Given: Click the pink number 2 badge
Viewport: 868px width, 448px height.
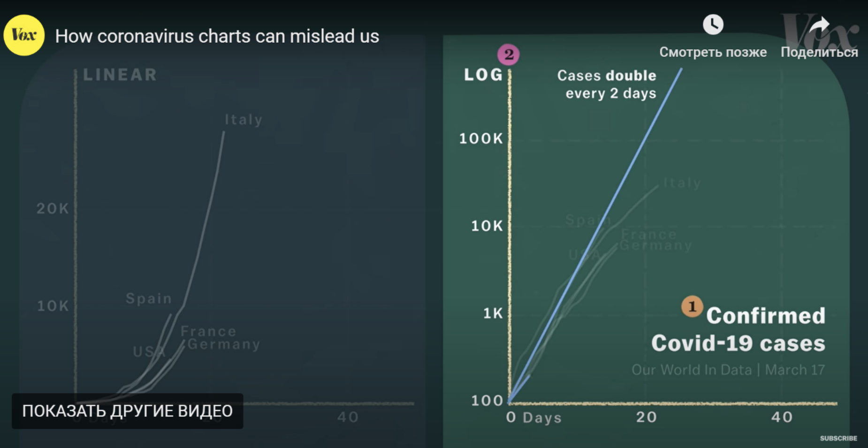Looking at the screenshot, I should point(509,54).
